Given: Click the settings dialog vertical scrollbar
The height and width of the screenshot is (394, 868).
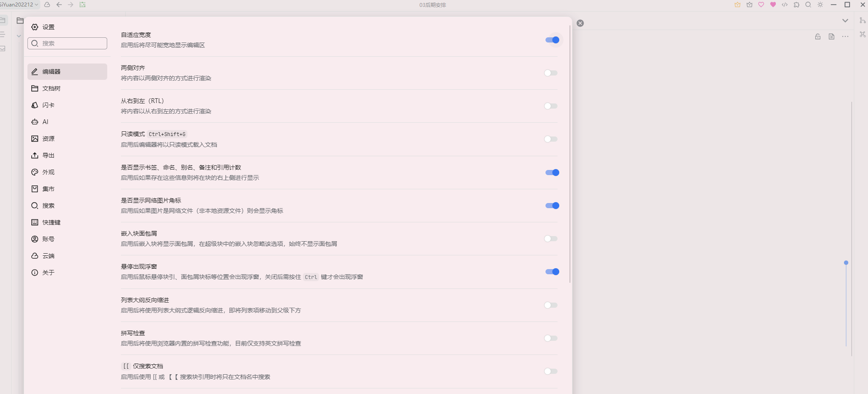Looking at the screenshot, I should 570,154.
